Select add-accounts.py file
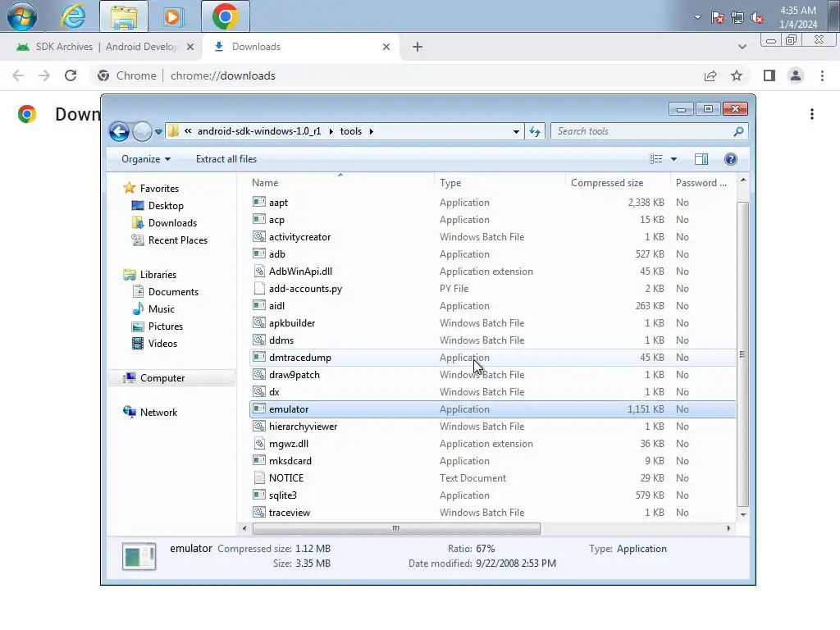Viewport: 840px width, 630px height. [x=492, y=288]
